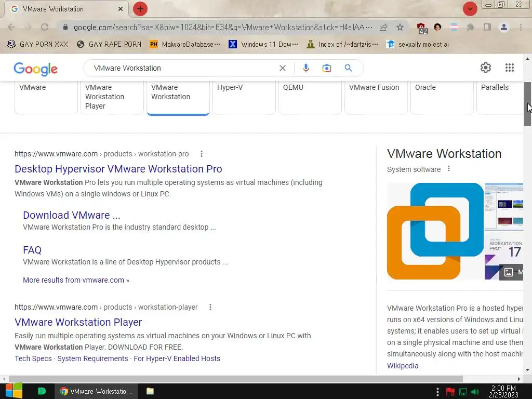Open the For Hyper-V Enabled Hosts link

point(177,358)
